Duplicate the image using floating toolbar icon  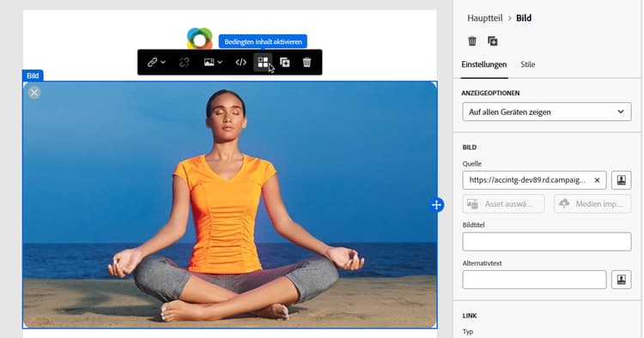(x=284, y=63)
